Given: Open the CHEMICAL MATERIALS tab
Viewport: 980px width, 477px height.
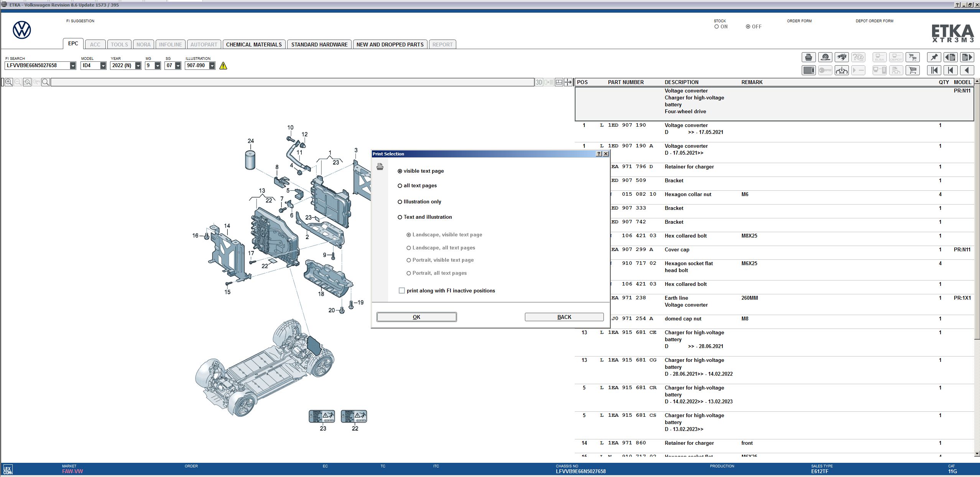Looking at the screenshot, I should coord(254,45).
